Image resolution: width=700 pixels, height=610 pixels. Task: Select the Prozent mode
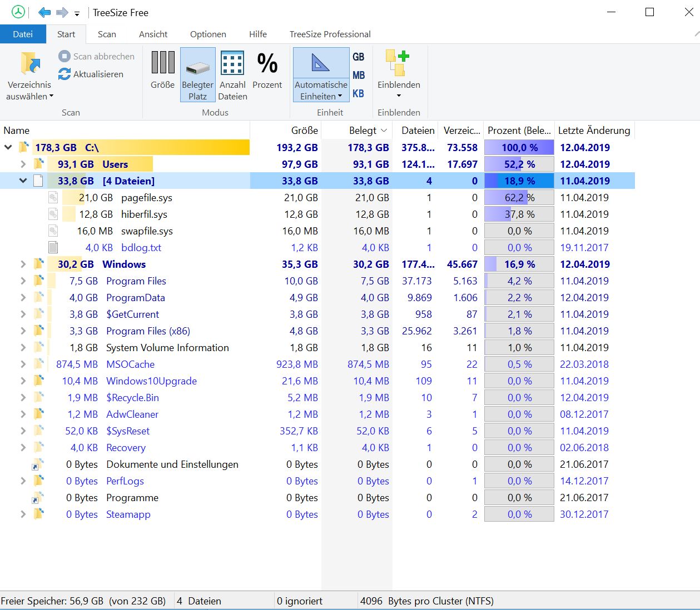pyautogui.click(x=267, y=71)
